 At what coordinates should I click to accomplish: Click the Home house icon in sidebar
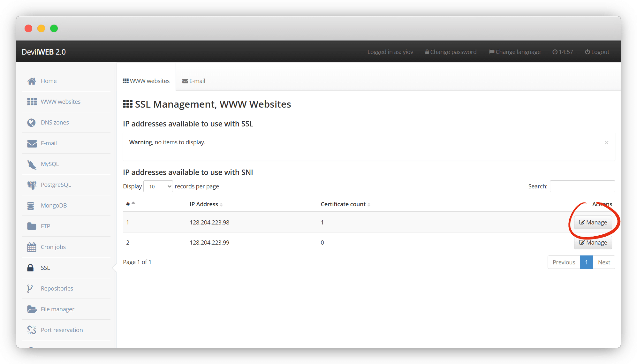click(32, 81)
